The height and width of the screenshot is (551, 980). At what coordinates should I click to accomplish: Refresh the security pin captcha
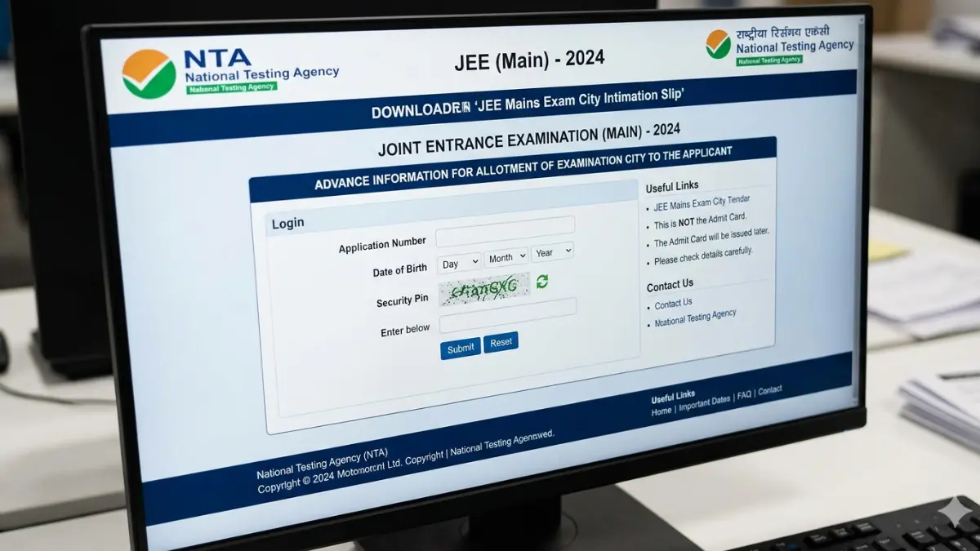coord(541,282)
